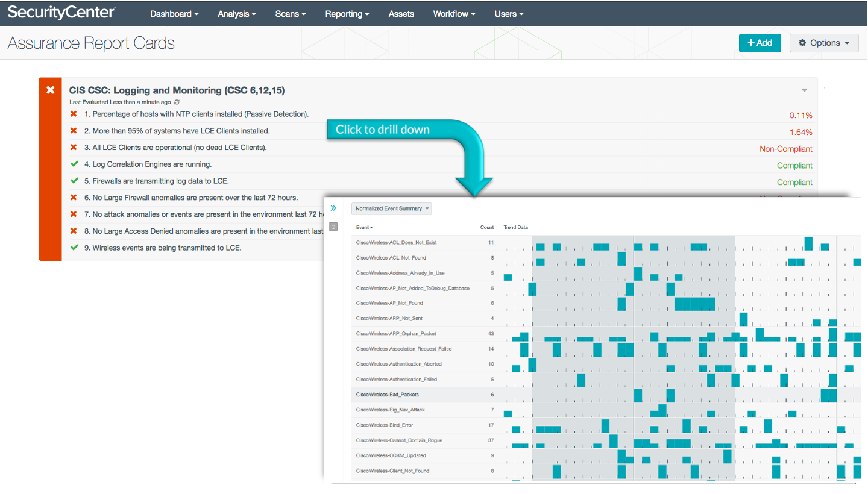
Task: Click Compliant result for Log Correlation Engines
Action: [x=794, y=166]
